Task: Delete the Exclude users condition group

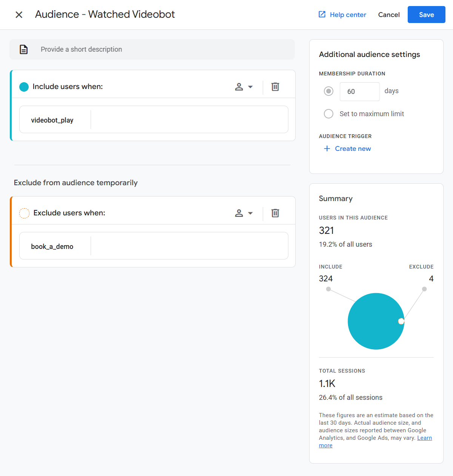Action: click(x=275, y=213)
